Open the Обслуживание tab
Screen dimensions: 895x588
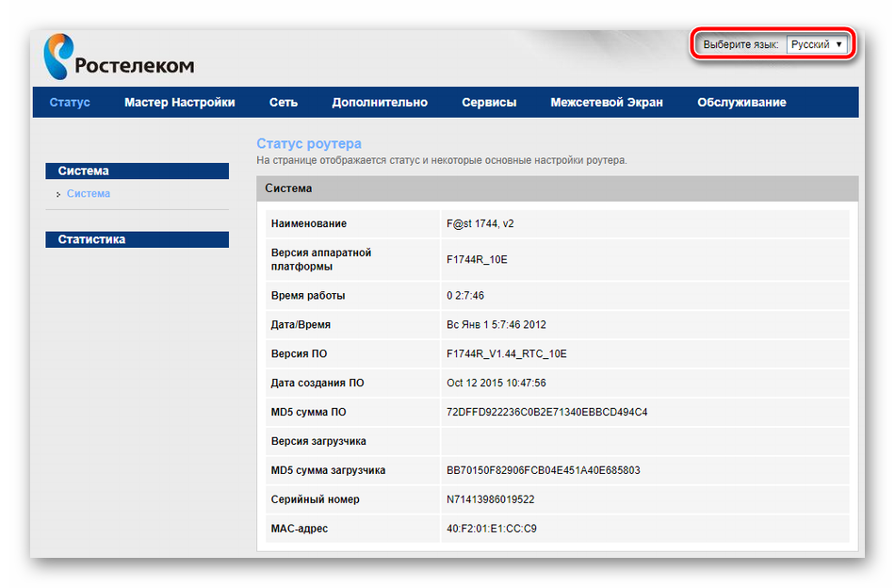pyautogui.click(x=741, y=103)
